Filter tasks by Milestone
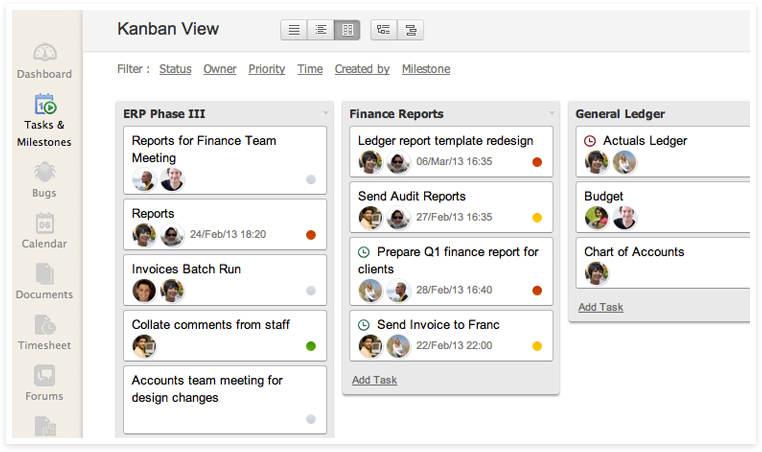The width and height of the screenshot is (762, 452). tap(426, 69)
